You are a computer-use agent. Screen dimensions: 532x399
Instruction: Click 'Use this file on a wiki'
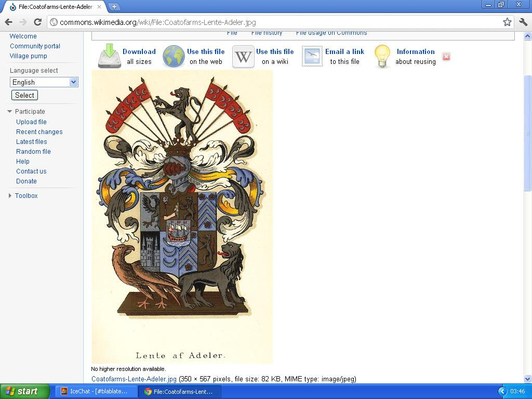pyautogui.click(x=275, y=56)
